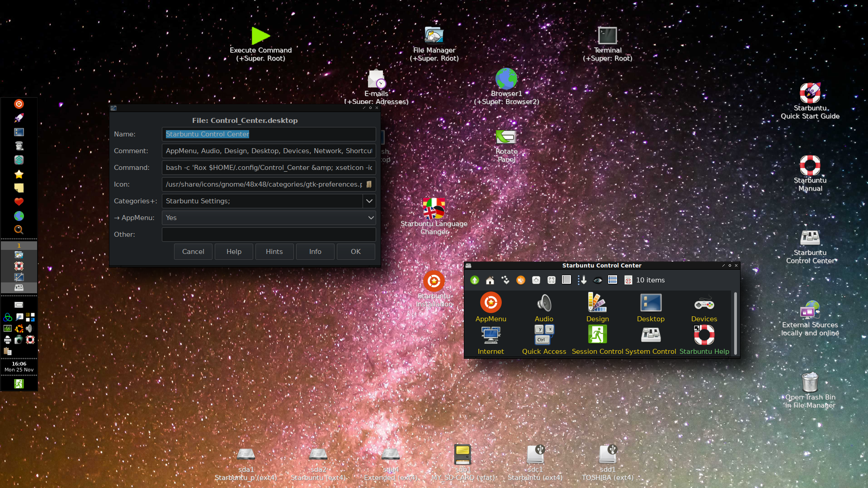Open the Quick Access keyboard keys icon
The image size is (868, 488).
[x=544, y=340]
